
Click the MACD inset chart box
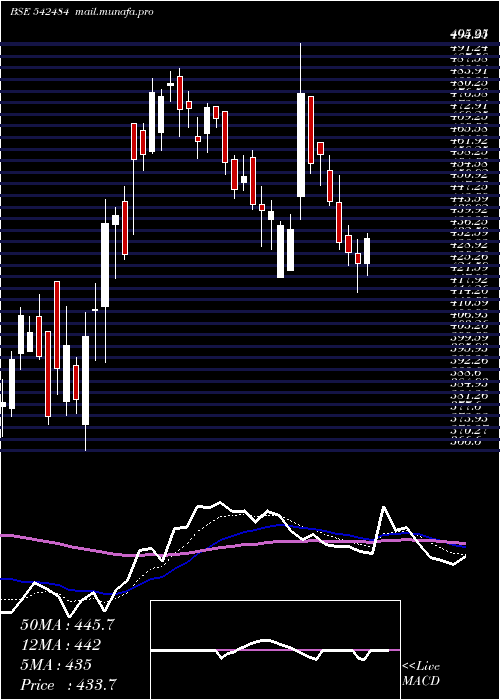tap(275, 650)
